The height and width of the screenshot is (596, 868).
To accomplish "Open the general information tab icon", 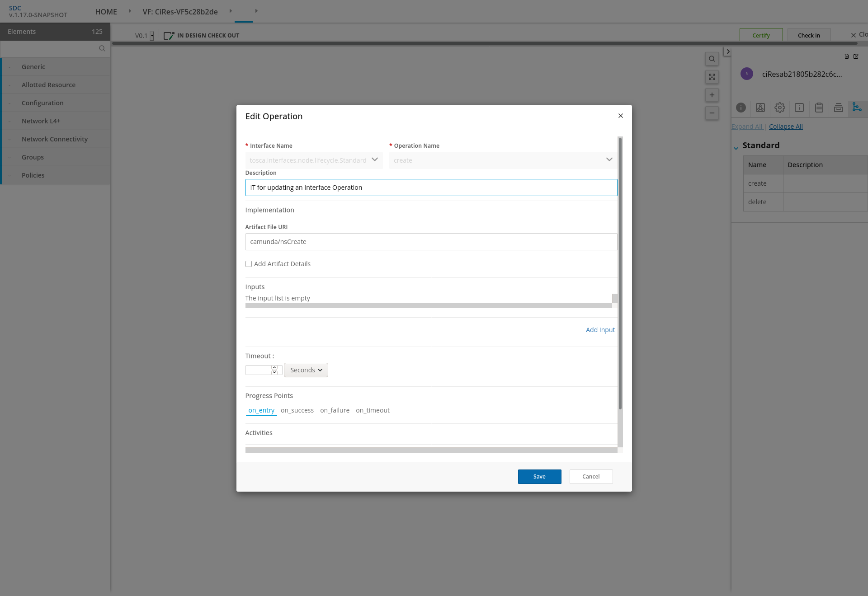I will pos(741,108).
